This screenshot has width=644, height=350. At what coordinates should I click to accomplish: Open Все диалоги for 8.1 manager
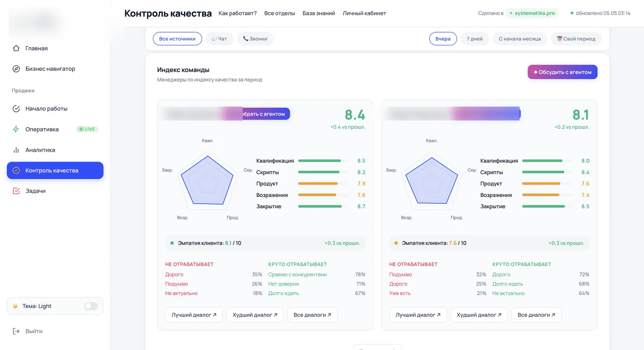pos(537,315)
